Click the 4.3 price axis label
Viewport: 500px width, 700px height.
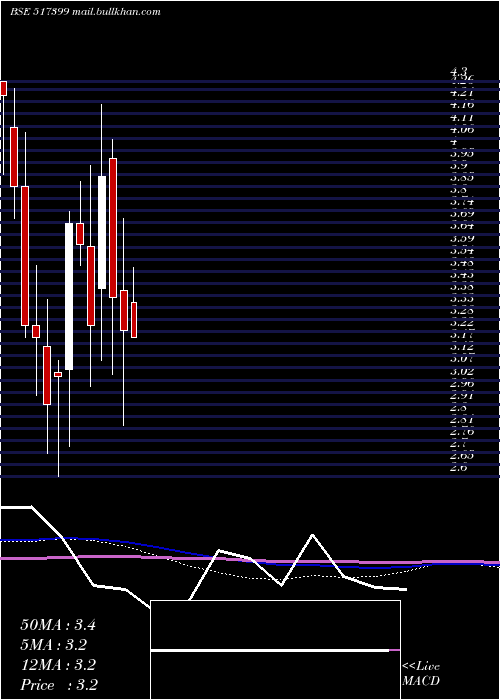pos(459,71)
